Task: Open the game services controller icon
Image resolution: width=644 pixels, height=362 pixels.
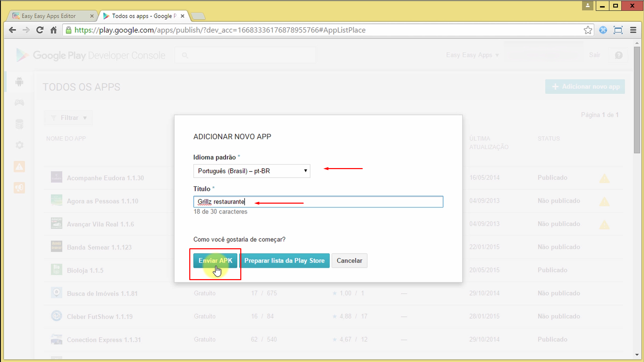Action: pos(19,103)
